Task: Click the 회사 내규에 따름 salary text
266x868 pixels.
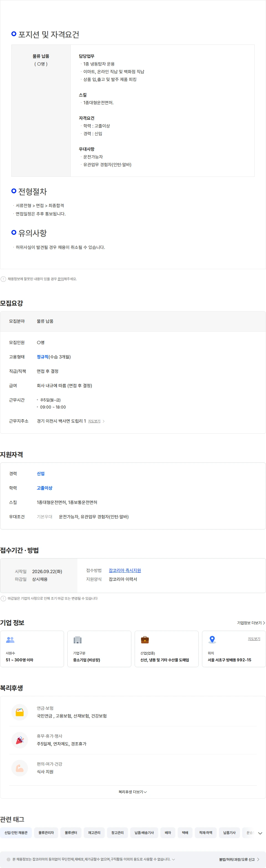Action: click(x=65, y=386)
